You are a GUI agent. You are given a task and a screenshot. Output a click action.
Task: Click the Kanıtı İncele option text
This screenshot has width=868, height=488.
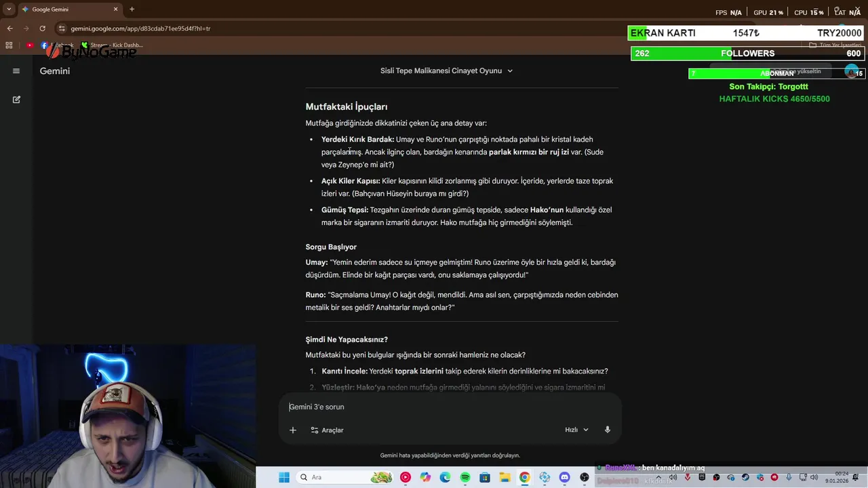[465, 371]
